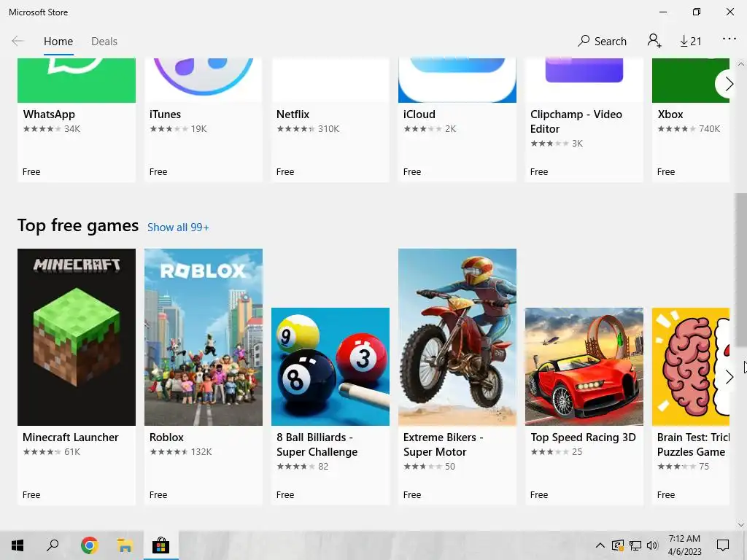Select the iCloud app image

457,80
